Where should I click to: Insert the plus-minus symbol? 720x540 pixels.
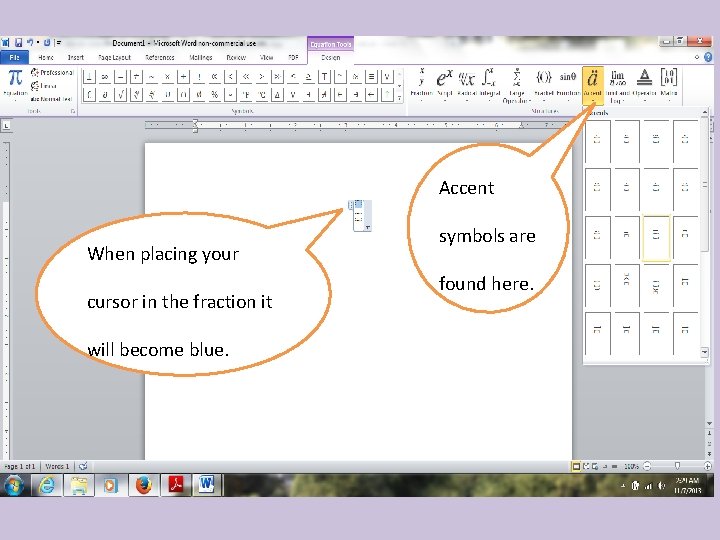(90, 77)
